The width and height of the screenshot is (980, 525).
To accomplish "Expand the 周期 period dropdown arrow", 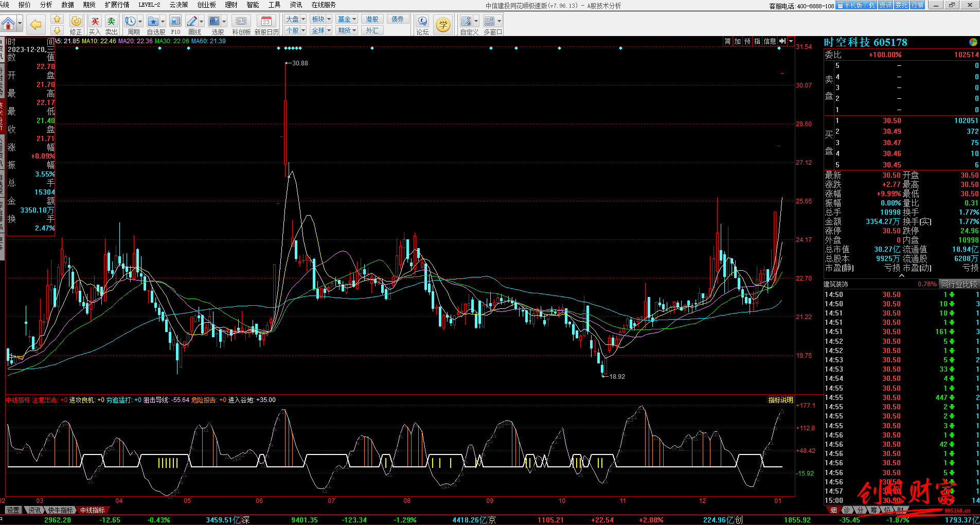I will point(140,21).
